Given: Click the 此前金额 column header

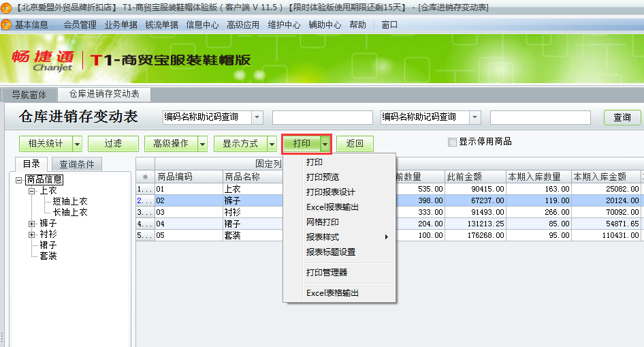Looking at the screenshot, I should pos(475,177).
